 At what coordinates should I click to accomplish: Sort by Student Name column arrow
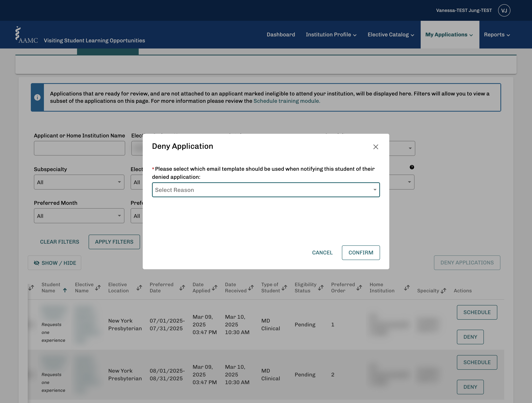[x=65, y=290]
